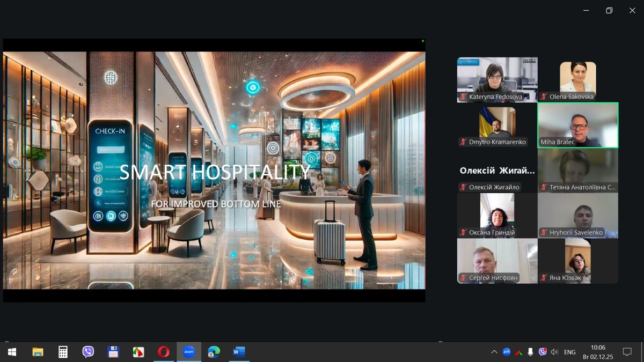Open the ENG input language switcher
The width and height of the screenshot is (644, 362).
(x=570, y=352)
